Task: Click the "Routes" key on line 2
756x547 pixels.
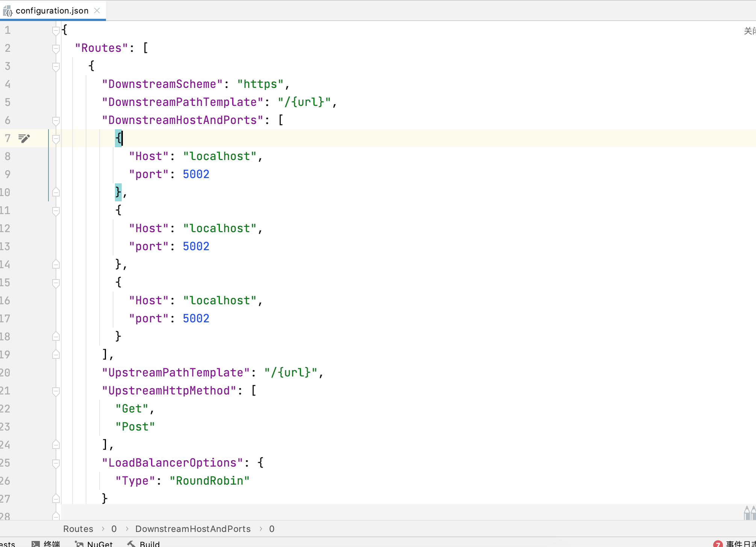Action: point(101,48)
